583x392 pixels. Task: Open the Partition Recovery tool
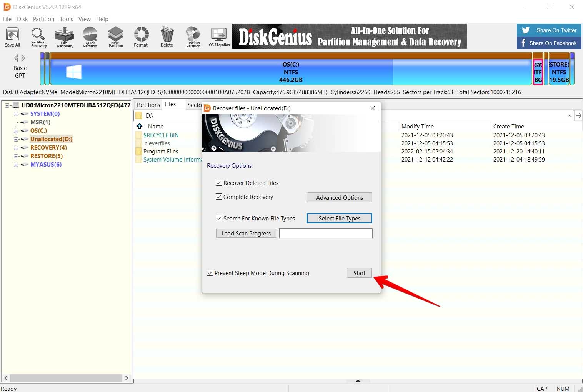pyautogui.click(x=38, y=37)
